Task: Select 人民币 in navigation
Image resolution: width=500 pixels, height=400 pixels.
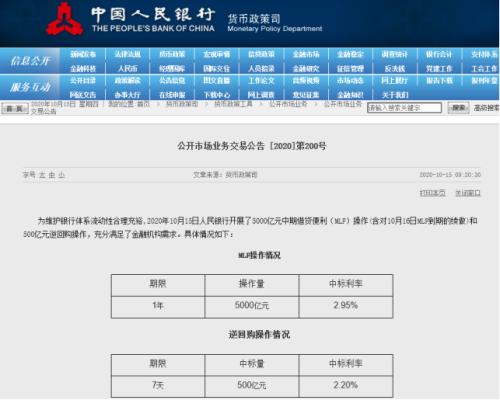Action: (128, 69)
